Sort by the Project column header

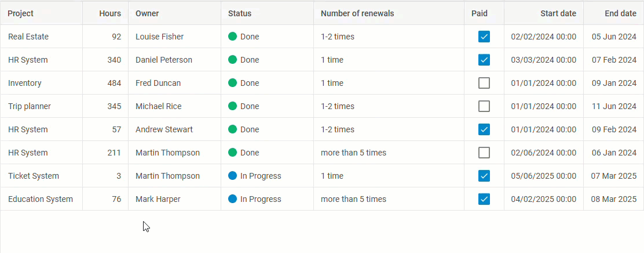coord(21,13)
